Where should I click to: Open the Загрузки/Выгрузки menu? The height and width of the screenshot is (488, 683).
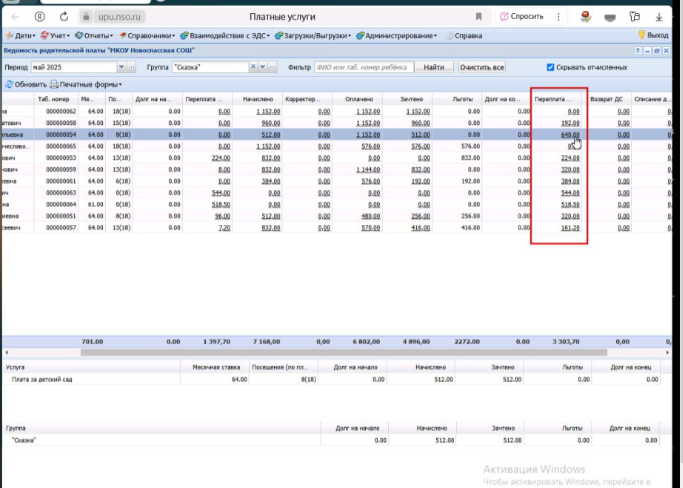click(x=313, y=36)
